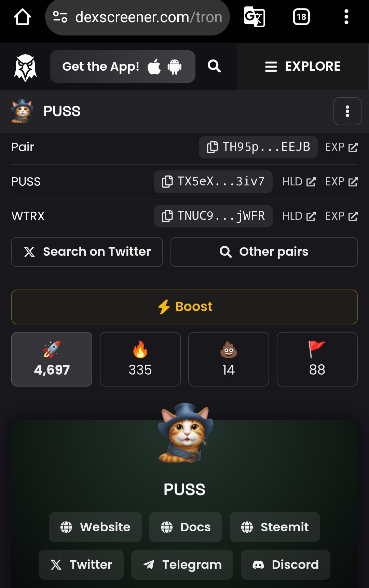Screen dimensions: 369x588
Task: Open the Google Translate icon
Action: 255,17
